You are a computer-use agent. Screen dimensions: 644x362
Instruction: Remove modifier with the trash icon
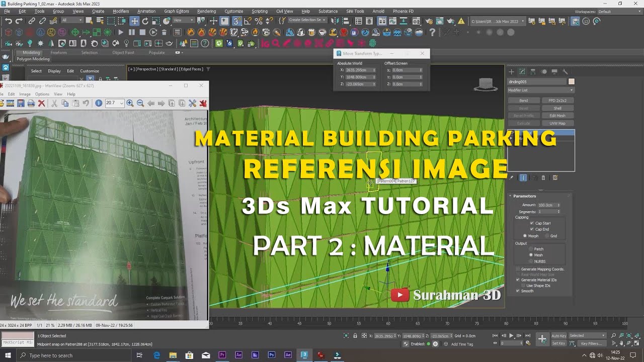click(543, 177)
